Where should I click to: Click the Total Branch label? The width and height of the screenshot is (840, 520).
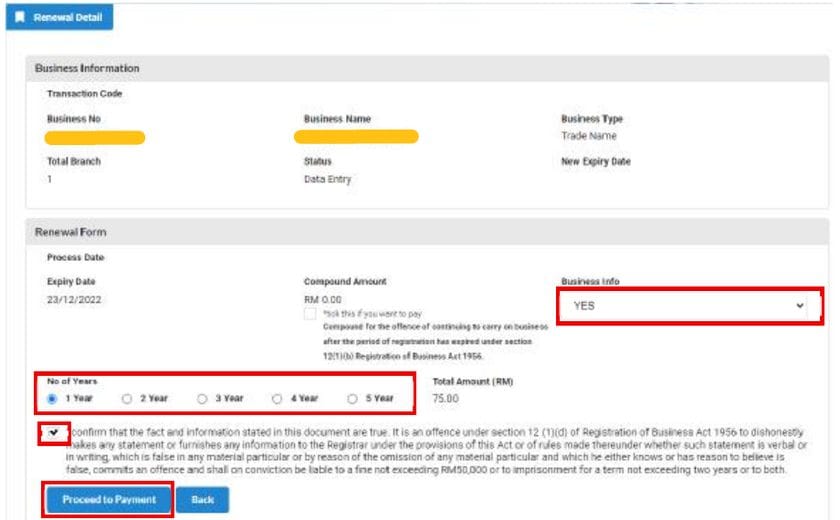(x=74, y=162)
